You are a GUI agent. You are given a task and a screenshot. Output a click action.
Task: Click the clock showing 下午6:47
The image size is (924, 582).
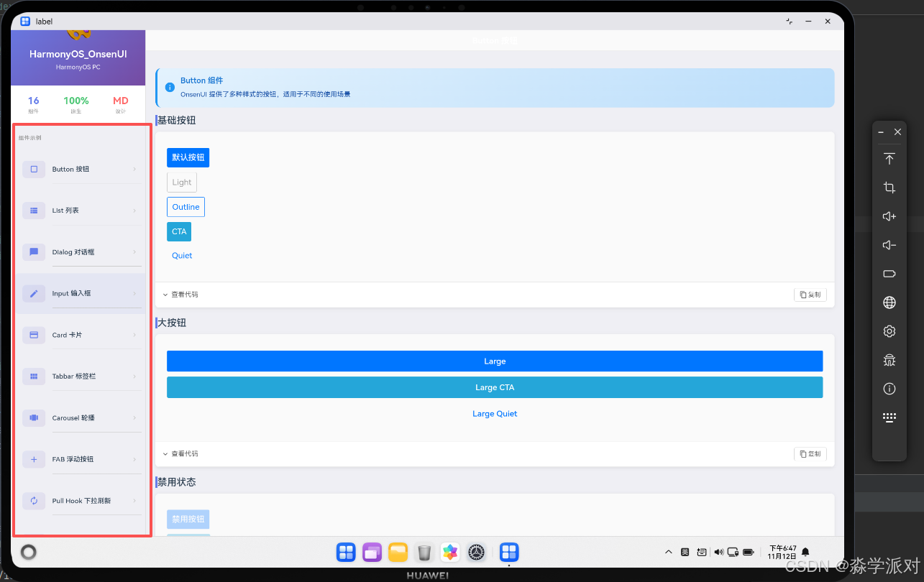782,548
